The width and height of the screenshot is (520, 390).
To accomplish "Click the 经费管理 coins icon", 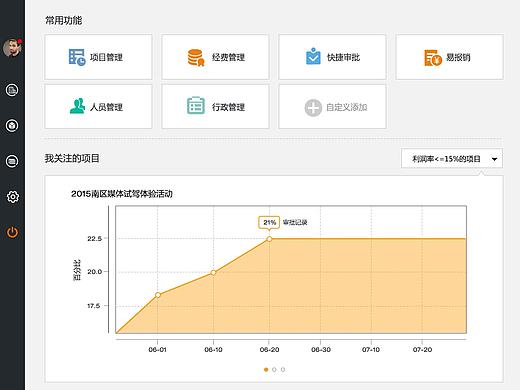I will click(196, 57).
